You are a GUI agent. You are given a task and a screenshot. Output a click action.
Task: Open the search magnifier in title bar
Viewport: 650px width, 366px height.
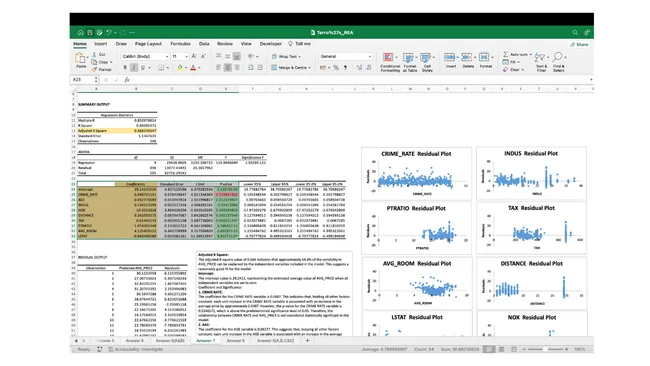pyautogui.click(x=575, y=32)
